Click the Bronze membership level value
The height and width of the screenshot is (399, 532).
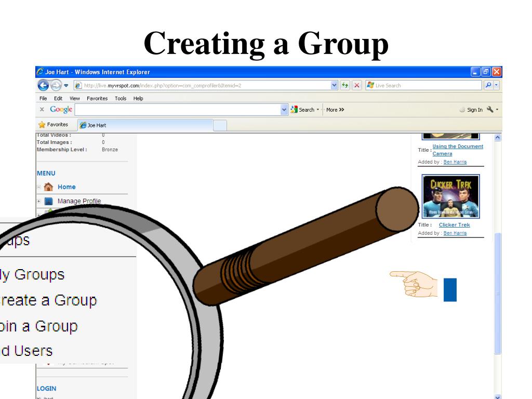[110, 149]
